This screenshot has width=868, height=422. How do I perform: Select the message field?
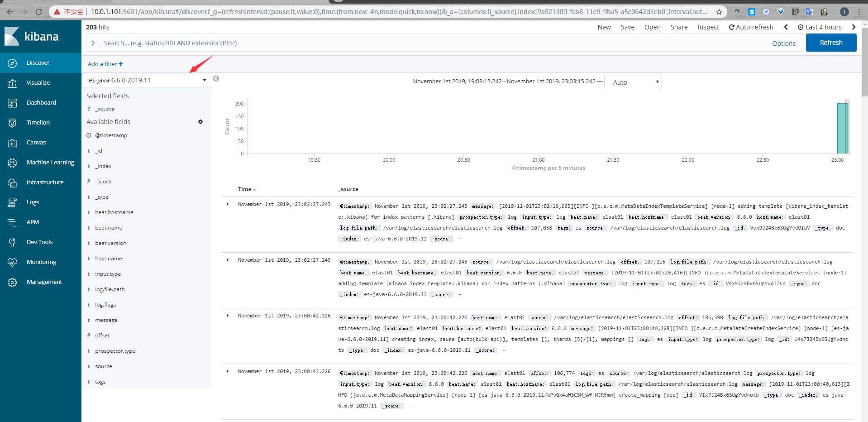coord(106,320)
